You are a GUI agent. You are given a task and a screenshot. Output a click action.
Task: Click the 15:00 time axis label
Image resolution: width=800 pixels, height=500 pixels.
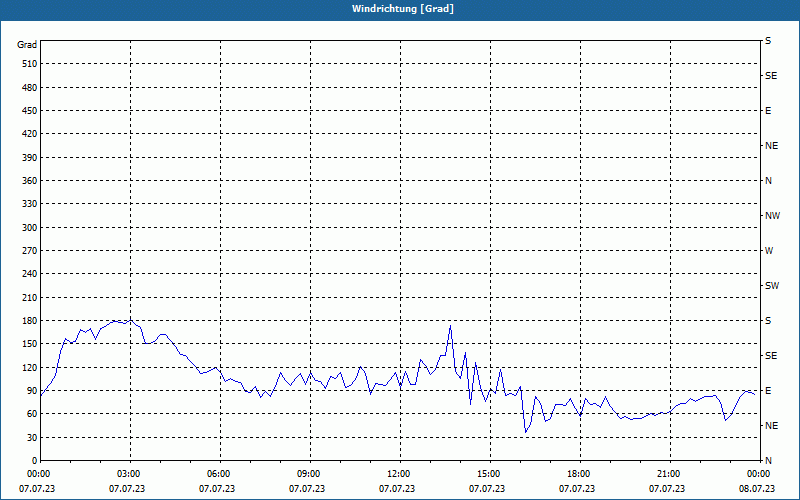[x=487, y=474]
